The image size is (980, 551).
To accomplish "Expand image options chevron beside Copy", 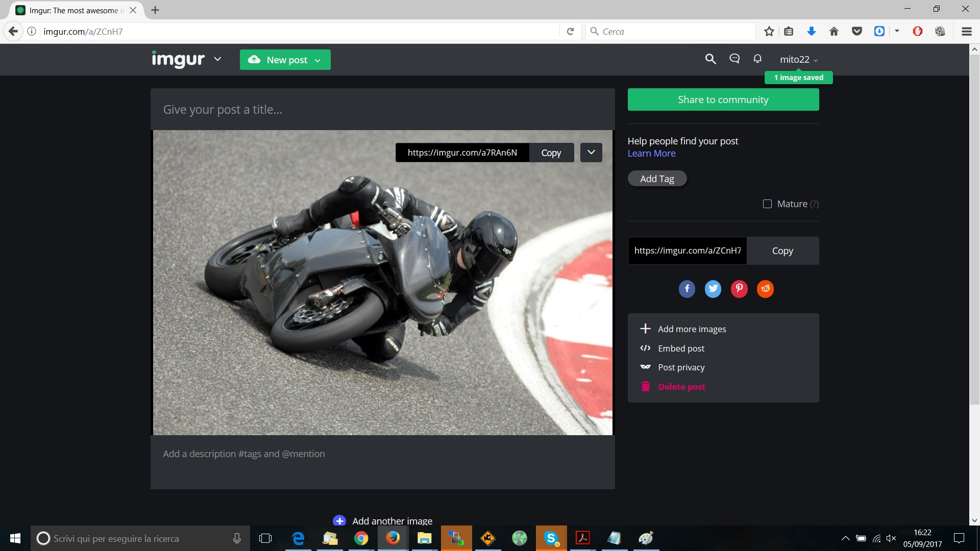I will tap(591, 153).
